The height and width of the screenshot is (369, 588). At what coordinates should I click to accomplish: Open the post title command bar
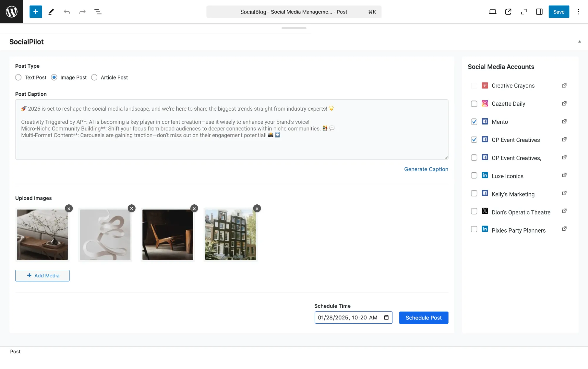(x=294, y=11)
